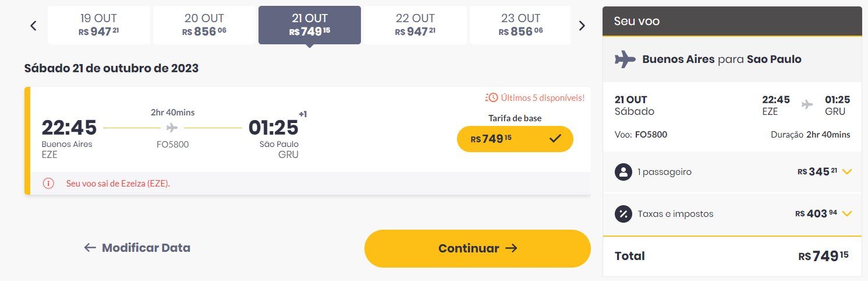868x281 pixels.
Task: Expand the 1 passageiro price breakdown chevron
Action: (x=847, y=172)
